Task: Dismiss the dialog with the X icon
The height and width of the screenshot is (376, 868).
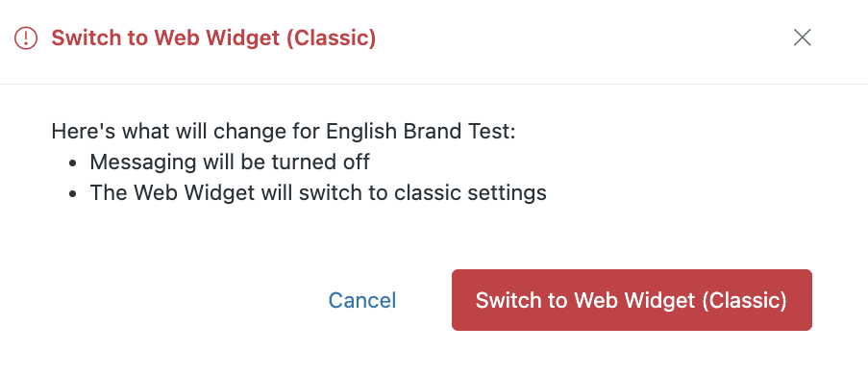Action: 802,38
